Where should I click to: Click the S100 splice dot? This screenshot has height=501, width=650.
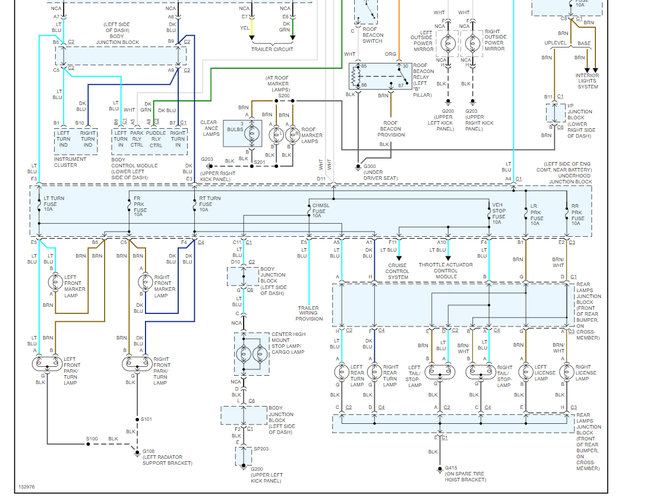[x=88, y=444]
